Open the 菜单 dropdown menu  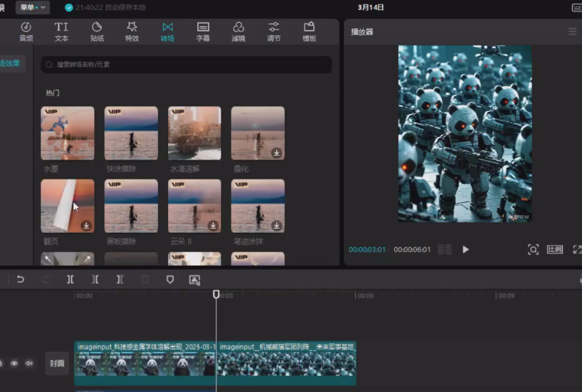pos(32,7)
